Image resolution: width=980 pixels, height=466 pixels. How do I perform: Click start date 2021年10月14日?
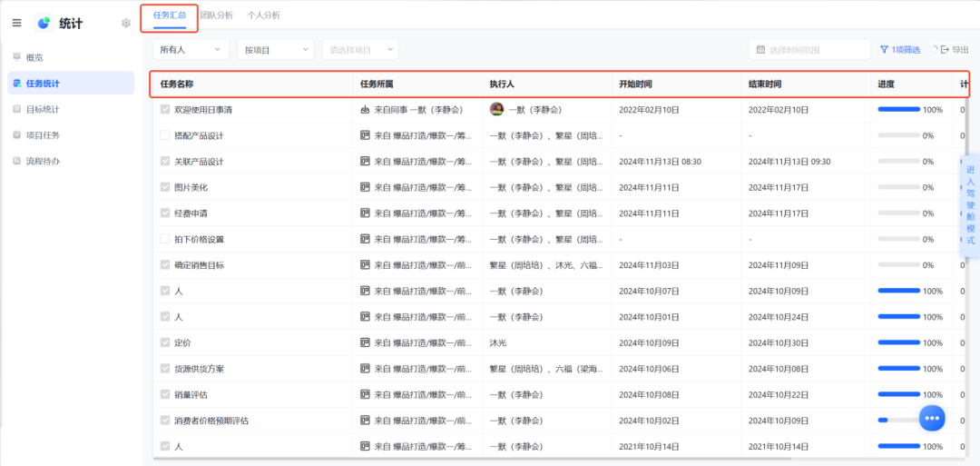649,447
